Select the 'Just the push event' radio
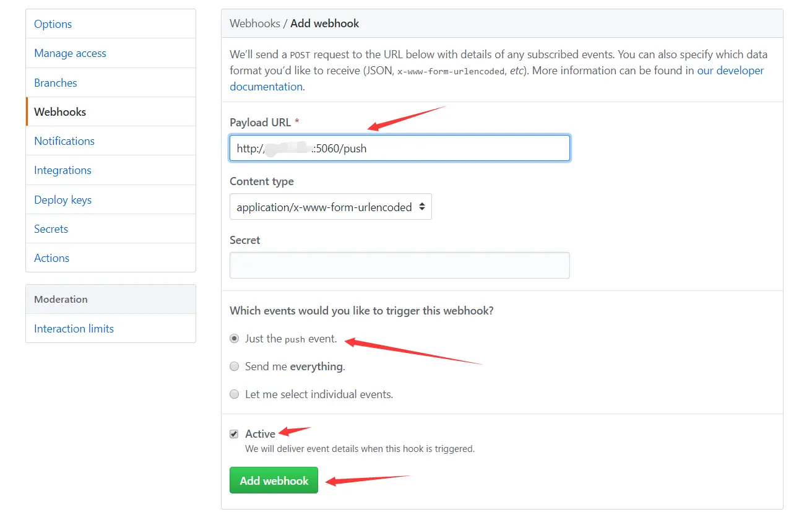Screen dimensions: 812x512 235,339
